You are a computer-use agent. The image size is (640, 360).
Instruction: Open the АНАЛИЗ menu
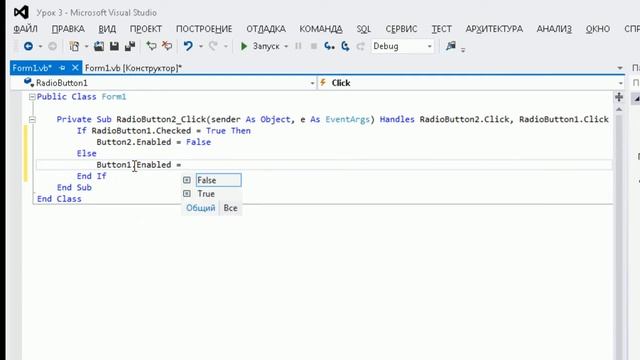[x=554, y=29]
